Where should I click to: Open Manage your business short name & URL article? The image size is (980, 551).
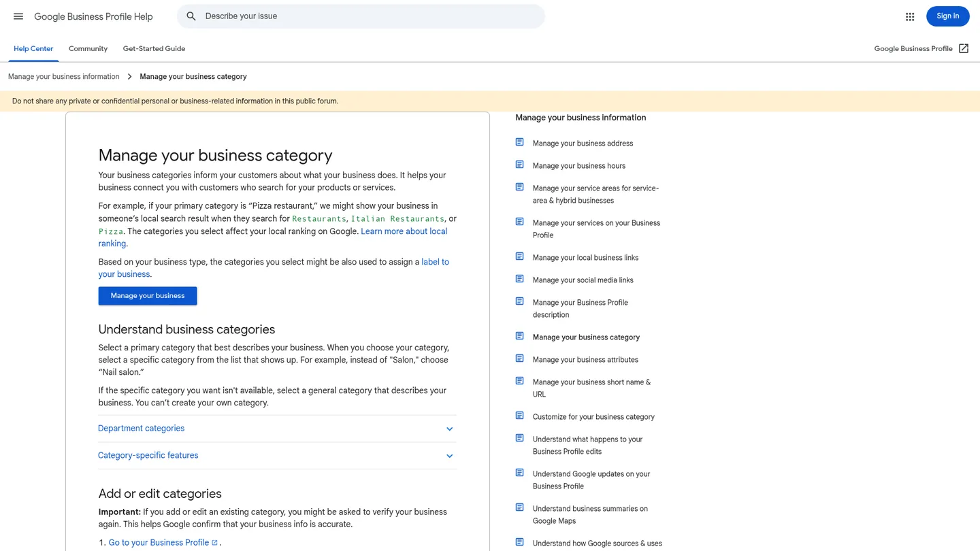click(591, 388)
